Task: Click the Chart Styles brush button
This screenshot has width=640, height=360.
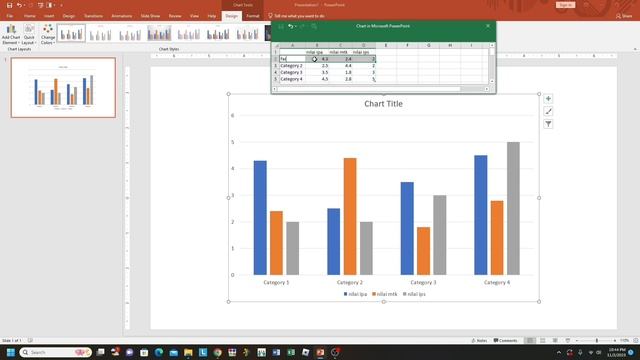Action: coord(548,111)
